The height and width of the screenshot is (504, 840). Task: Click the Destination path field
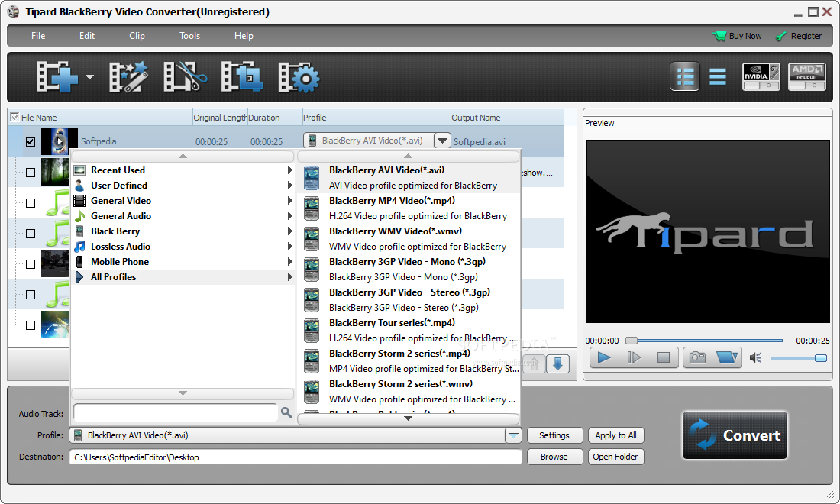[296, 457]
